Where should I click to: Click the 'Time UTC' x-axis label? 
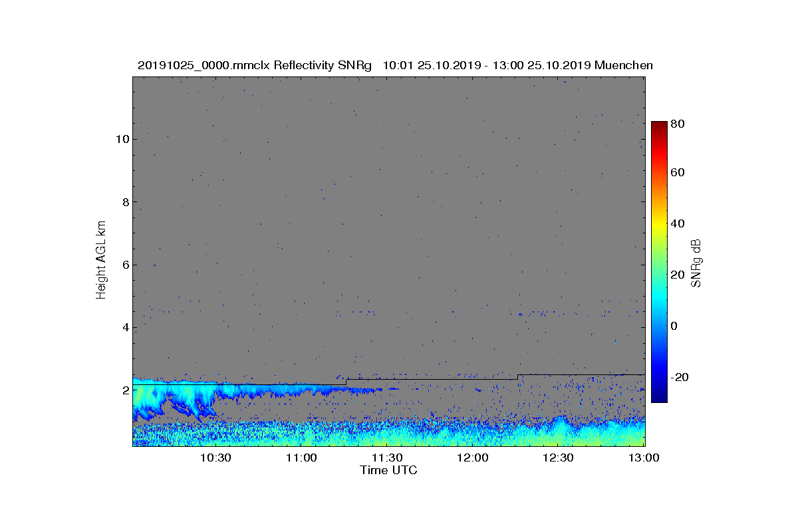[389, 470]
